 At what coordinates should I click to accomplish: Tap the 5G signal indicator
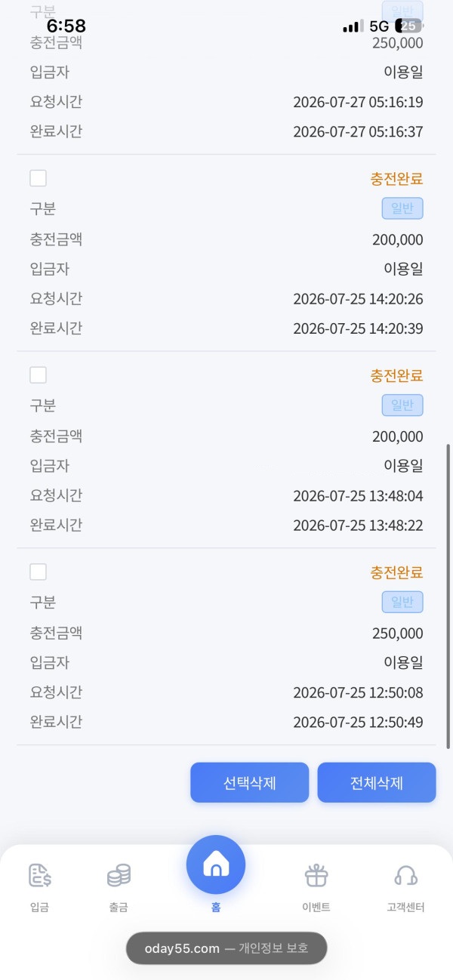[x=378, y=26]
